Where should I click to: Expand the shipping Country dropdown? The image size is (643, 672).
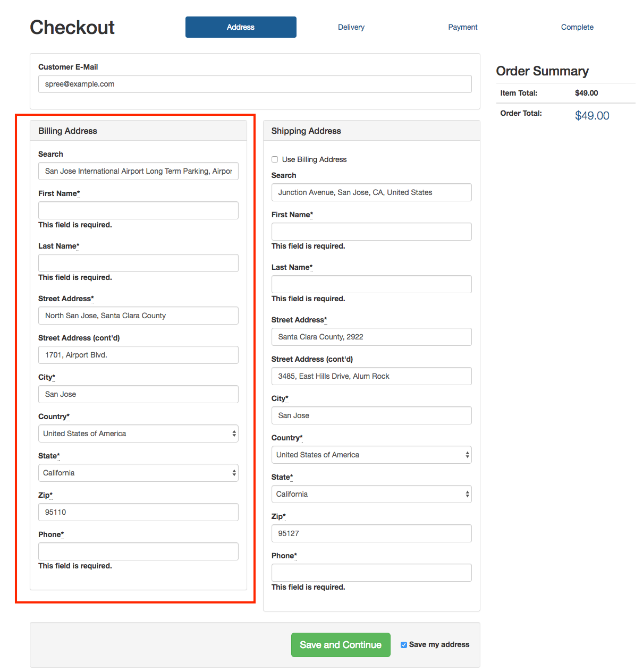click(x=371, y=455)
